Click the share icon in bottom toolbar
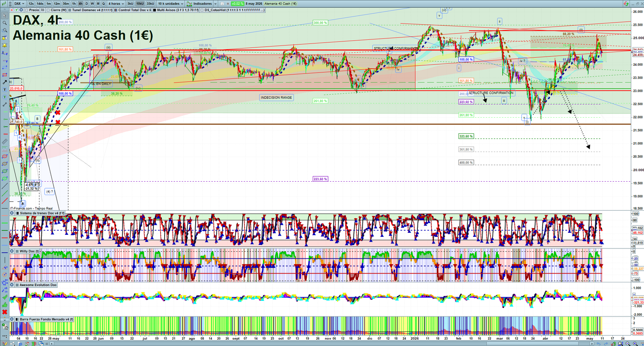 (x=12, y=343)
